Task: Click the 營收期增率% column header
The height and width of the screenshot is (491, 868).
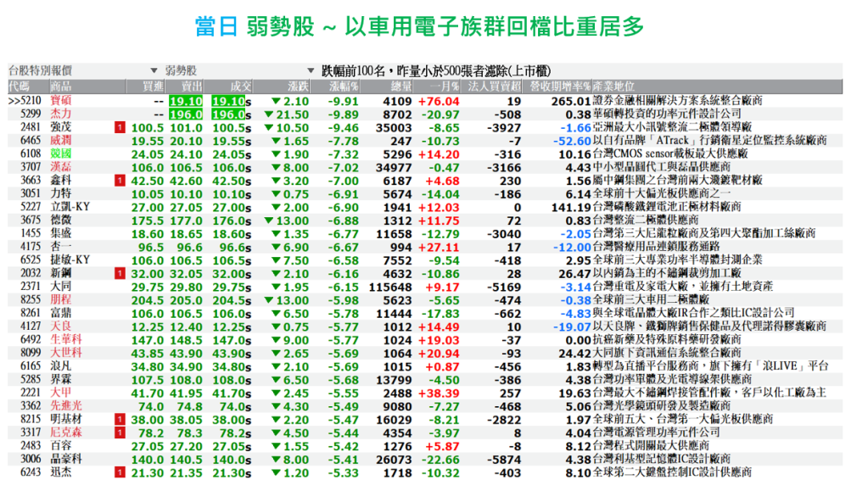Action: [560, 86]
